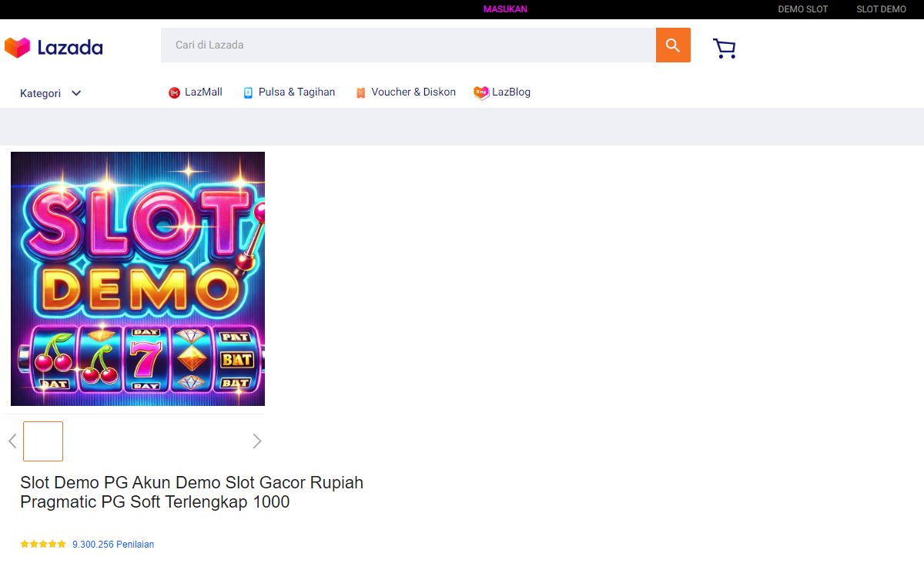Click the Voucher & Diskon ticket icon
Viewport: 924px width, 570px height.
click(360, 92)
